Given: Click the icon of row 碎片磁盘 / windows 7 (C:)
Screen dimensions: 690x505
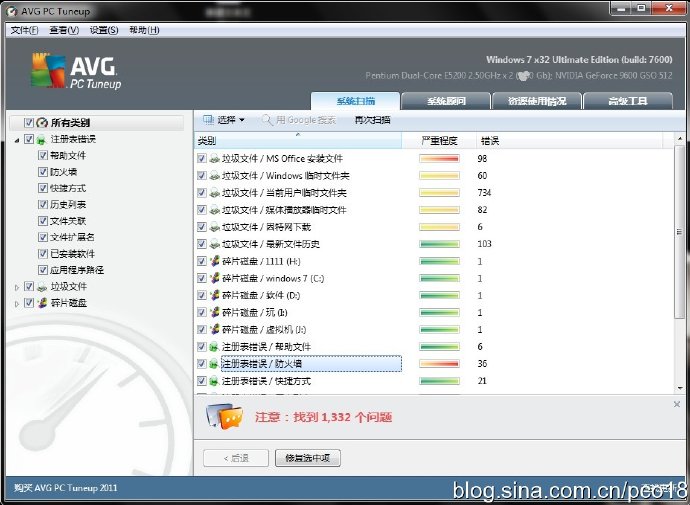Looking at the screenshot, I should (214, 278).
